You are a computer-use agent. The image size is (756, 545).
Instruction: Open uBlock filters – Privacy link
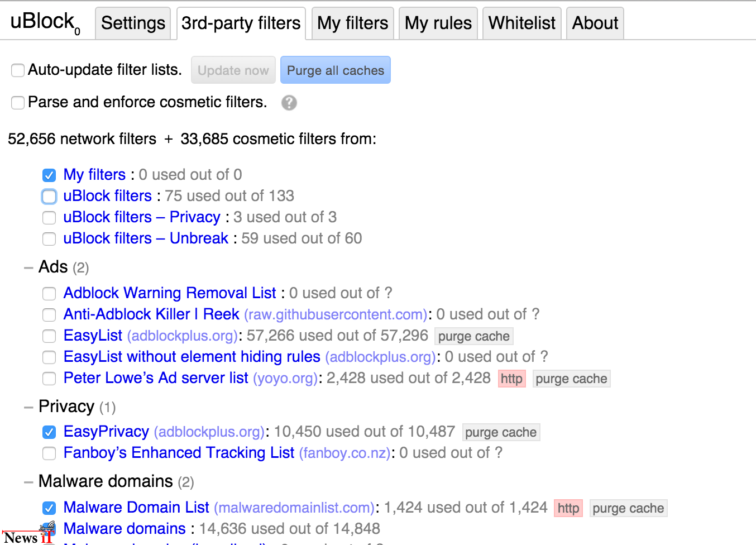pyautogui.click(x=142, y=217)
